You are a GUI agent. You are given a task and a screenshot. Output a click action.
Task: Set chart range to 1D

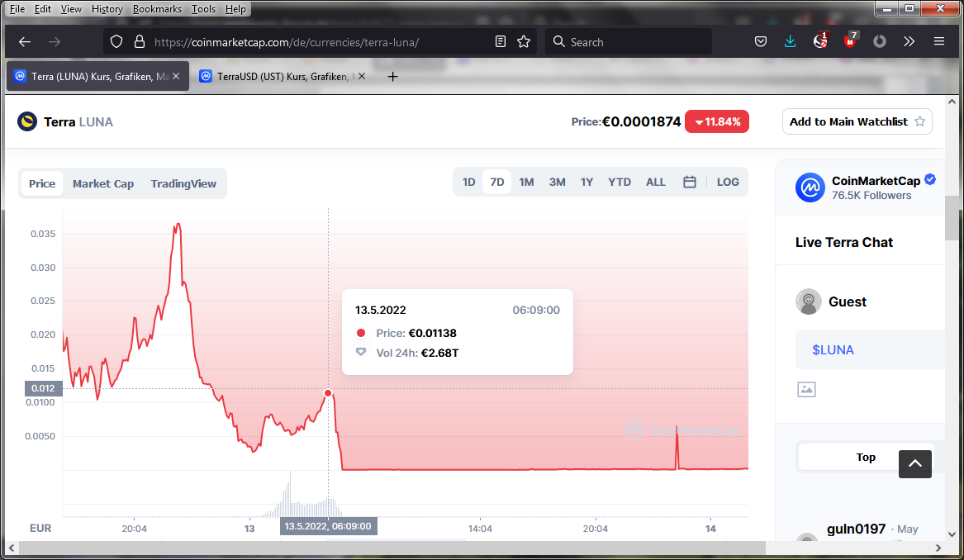click(x=468, y=182)
